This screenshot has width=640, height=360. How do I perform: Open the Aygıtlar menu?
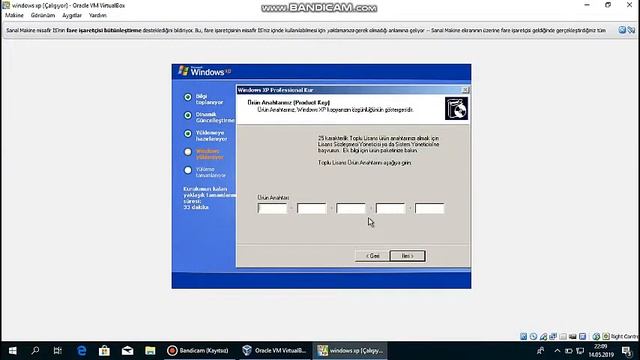(x=72, y=15)
